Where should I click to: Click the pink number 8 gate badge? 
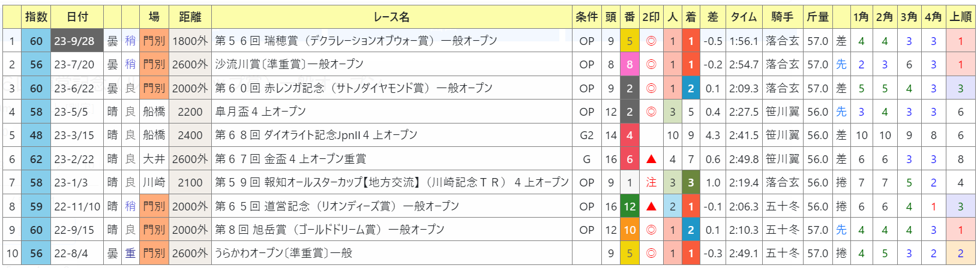tap(630, 65)
